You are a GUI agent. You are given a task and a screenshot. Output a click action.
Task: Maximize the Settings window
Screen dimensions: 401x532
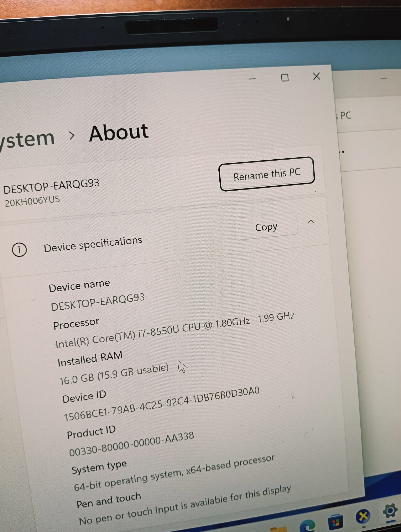pos(284,78)
